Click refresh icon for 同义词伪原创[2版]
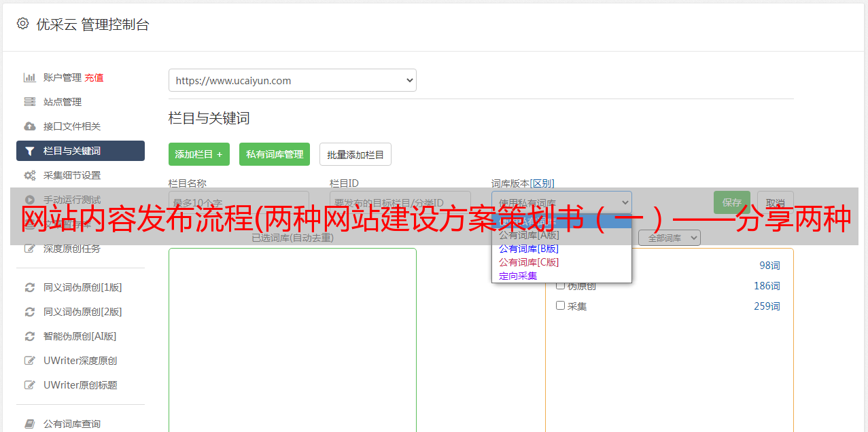 pos(29,312)
